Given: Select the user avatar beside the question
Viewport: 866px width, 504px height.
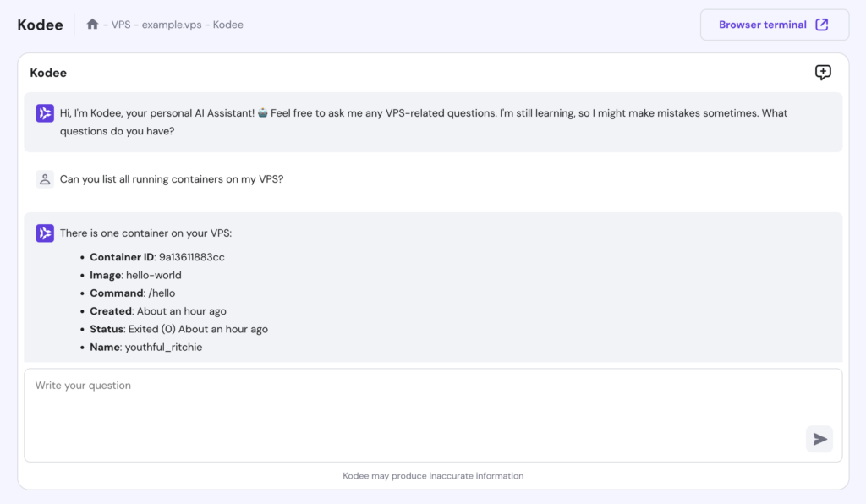Looking at the screenshot, I should pos(45,179).
